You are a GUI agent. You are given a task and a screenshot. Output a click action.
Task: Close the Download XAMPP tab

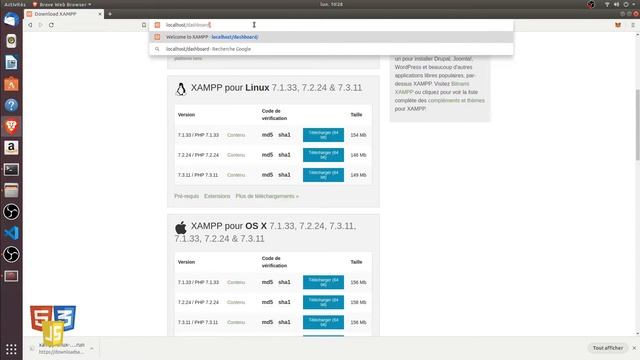click(100, 14)
